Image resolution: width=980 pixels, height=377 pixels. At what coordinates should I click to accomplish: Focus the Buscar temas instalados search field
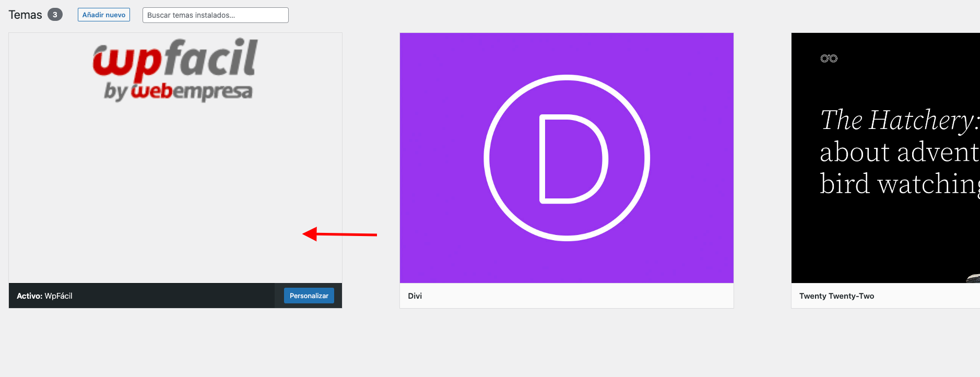215,15
